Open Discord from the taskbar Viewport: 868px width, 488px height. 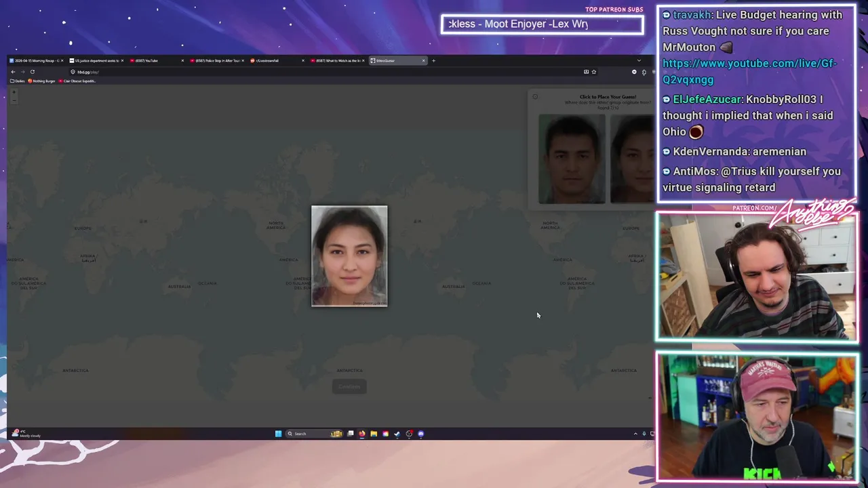[421, 434]
